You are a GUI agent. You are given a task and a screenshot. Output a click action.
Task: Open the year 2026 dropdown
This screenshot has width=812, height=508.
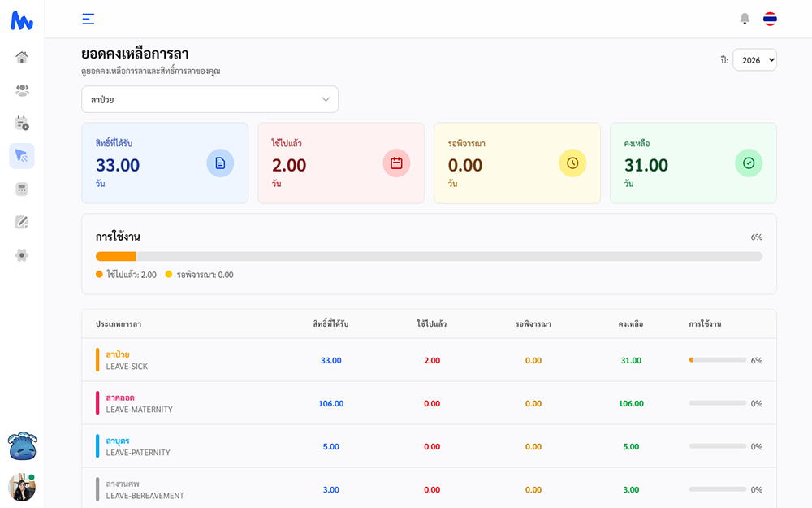click(755, 59)
